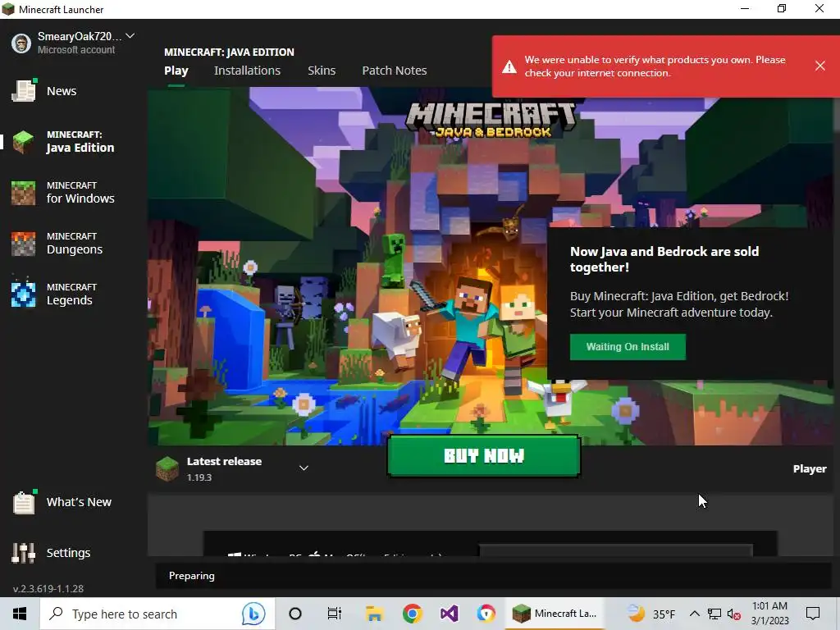Click the SmearyOak720 account name
The image size is (840, 630).
[x=80, y=36]
